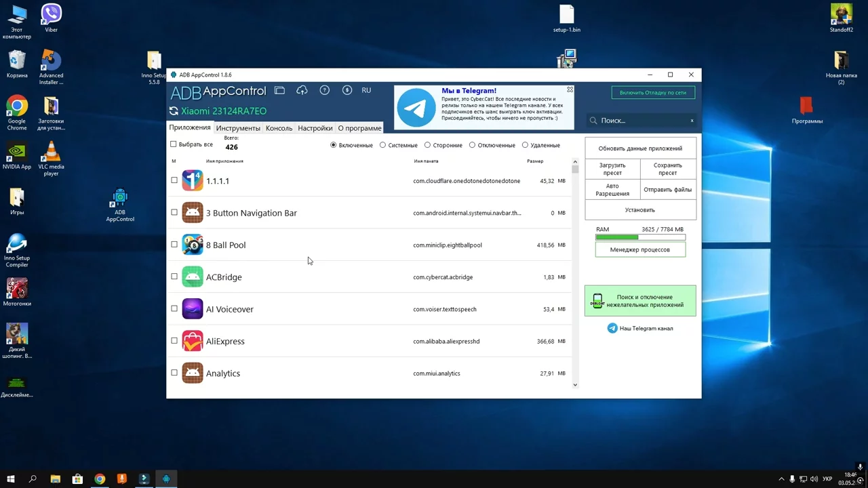Image resolution: width=868 pixels, height=488 pixels.
Task: Click the cloud update icon
Action: pyautogui.click(x=302, y=90)
